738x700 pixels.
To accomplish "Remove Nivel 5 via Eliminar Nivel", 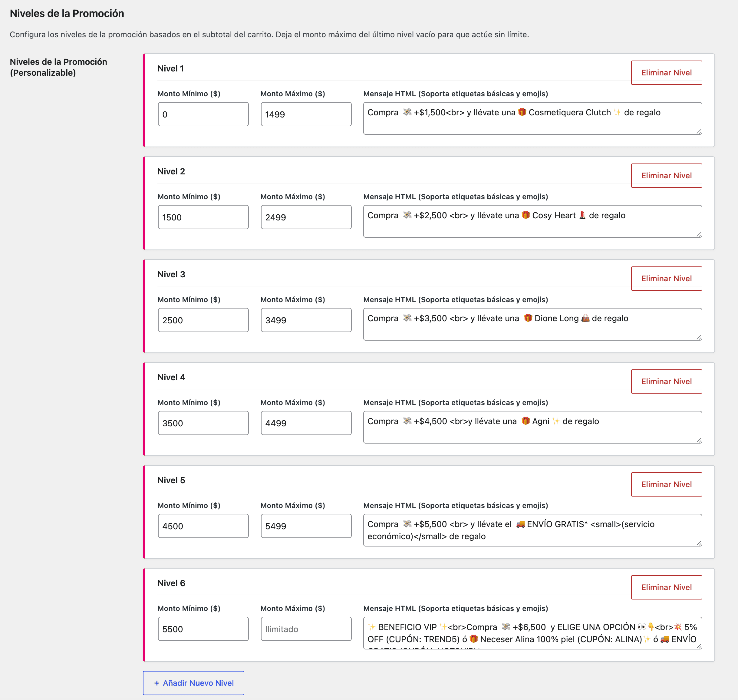I will point(666,485).
